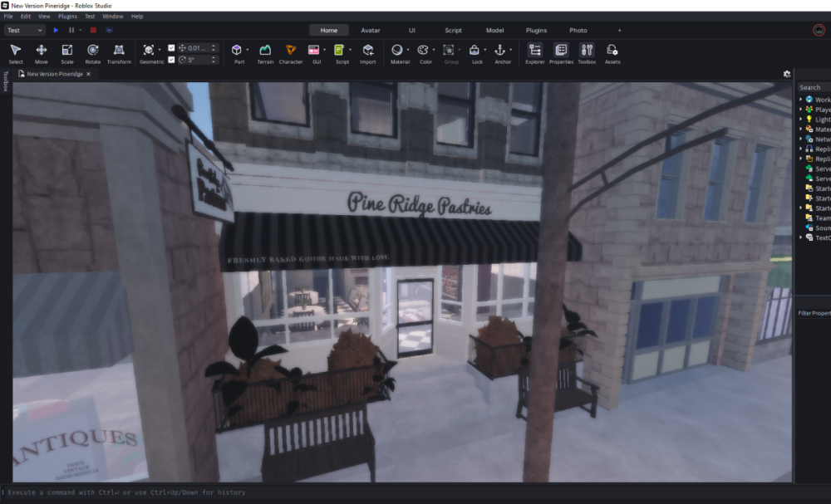Open the Plugins menu in menu bar

67,17
